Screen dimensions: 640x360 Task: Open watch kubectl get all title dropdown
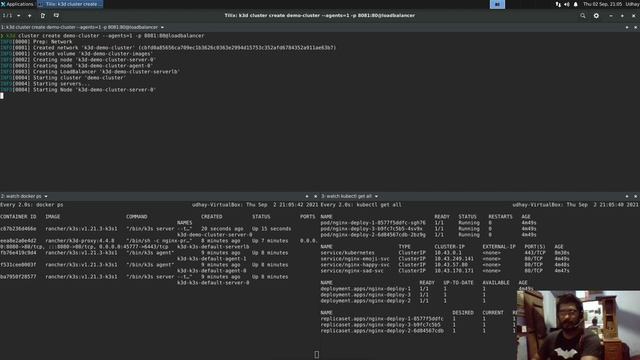[x=376, y=196]
